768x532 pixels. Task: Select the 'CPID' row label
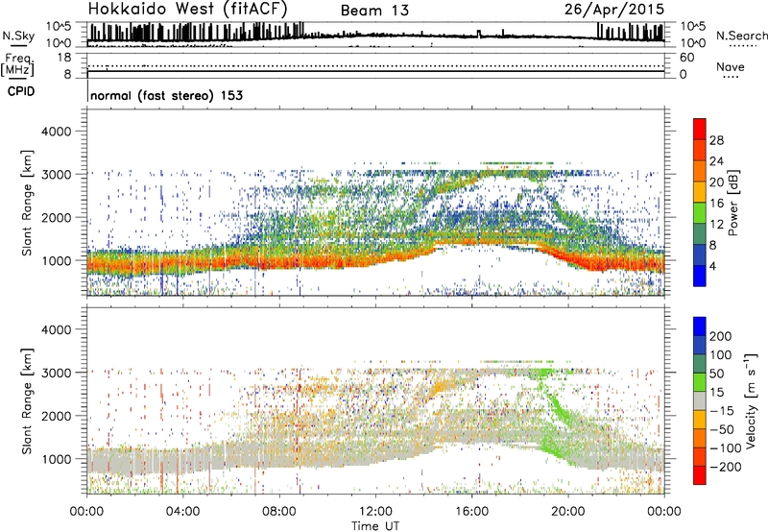pos(21,91)
